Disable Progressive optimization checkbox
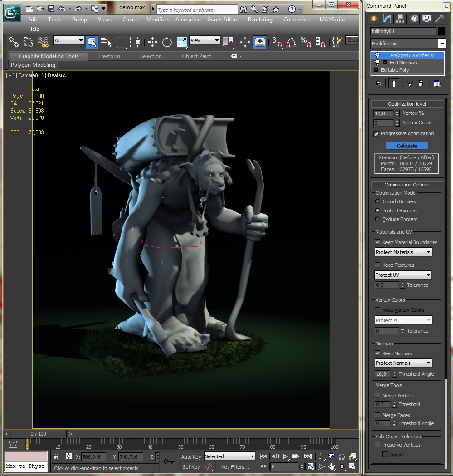453x476 pixels. [376, 134]
